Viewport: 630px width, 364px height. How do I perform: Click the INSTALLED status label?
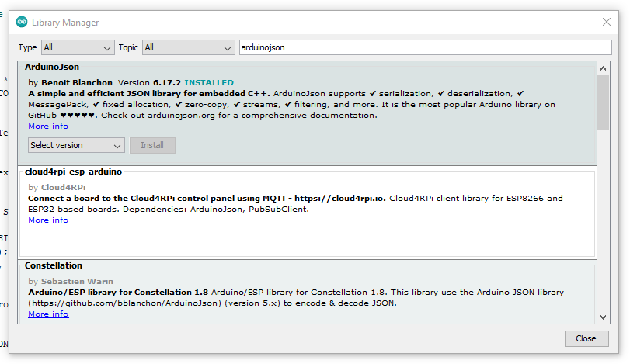[x=209, y=83]
